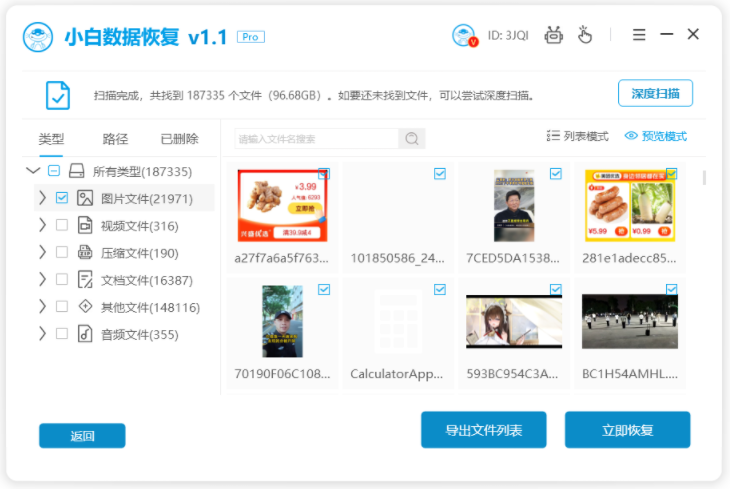Click the hand pointer icon in title bar
Image resolution: width=731 pixels, height=489 pixels.
tap(585, 35)
